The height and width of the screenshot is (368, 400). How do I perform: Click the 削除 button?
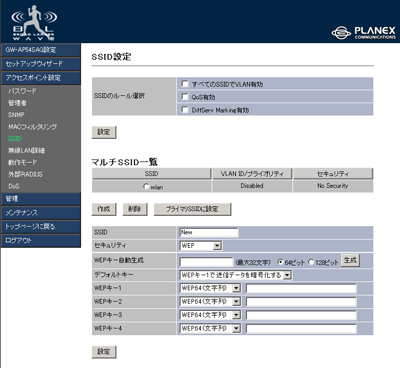135,209
